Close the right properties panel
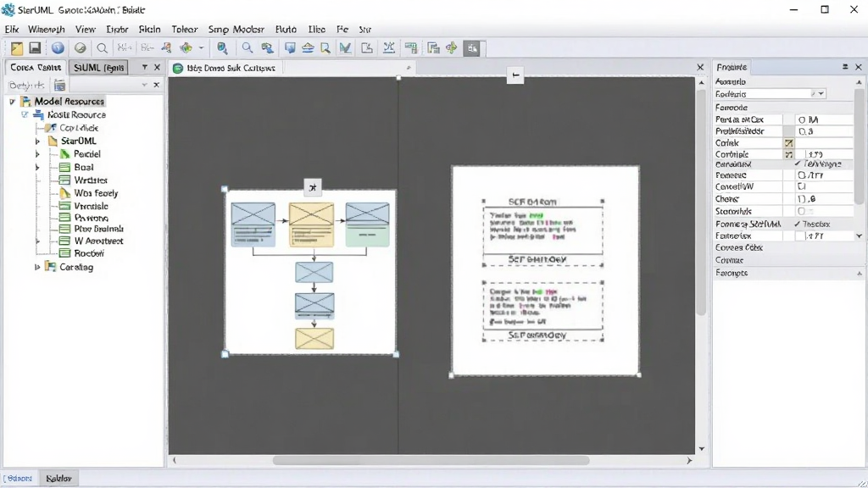 tap(859, 67)
